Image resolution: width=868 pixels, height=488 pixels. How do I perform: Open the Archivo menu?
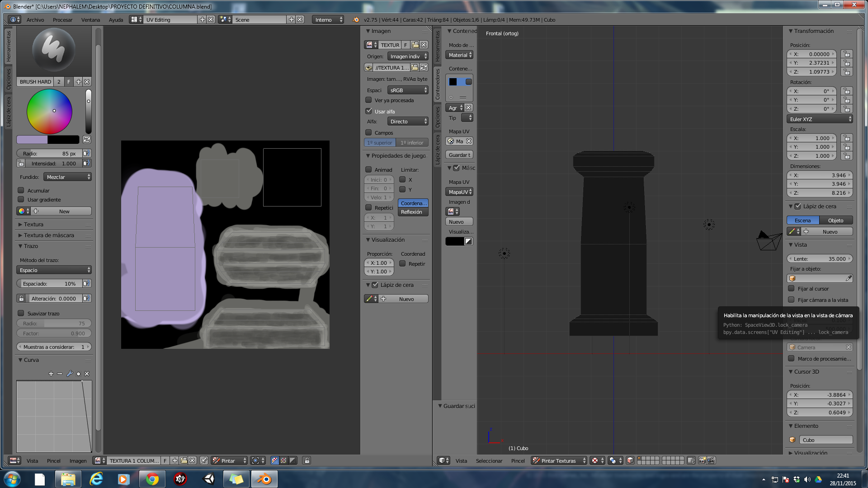click(35, 19)
